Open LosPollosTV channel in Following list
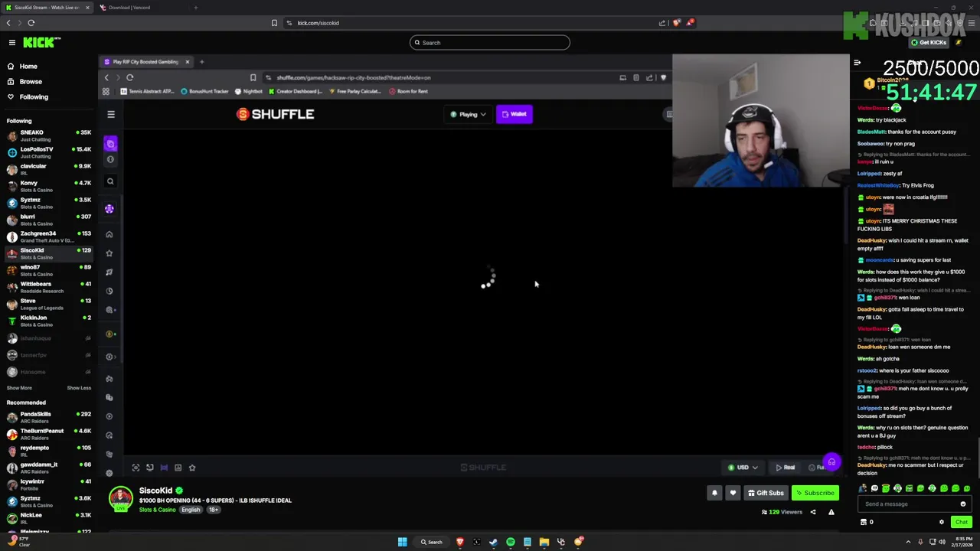 point(49,152)
